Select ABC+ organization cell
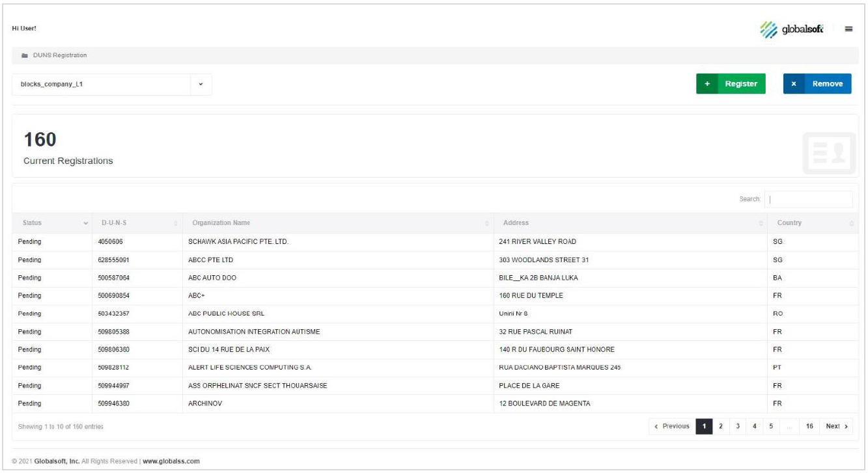The image size is (868, 473). coord(338,296)
